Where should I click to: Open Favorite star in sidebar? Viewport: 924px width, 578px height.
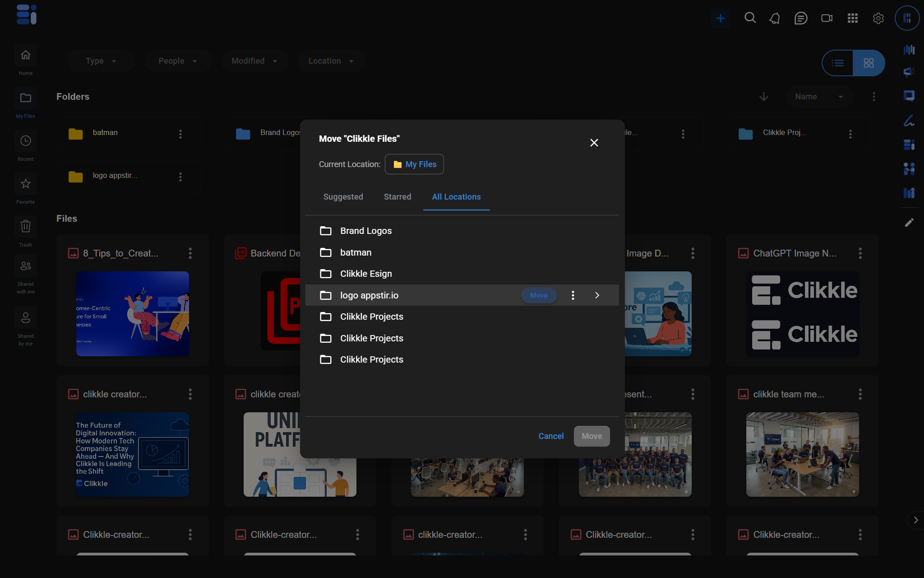point(25,184)
